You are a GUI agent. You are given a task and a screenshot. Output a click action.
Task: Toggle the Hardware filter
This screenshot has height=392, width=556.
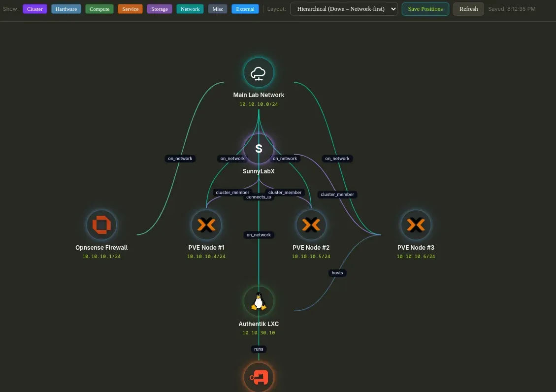click(x=66, y=9)
